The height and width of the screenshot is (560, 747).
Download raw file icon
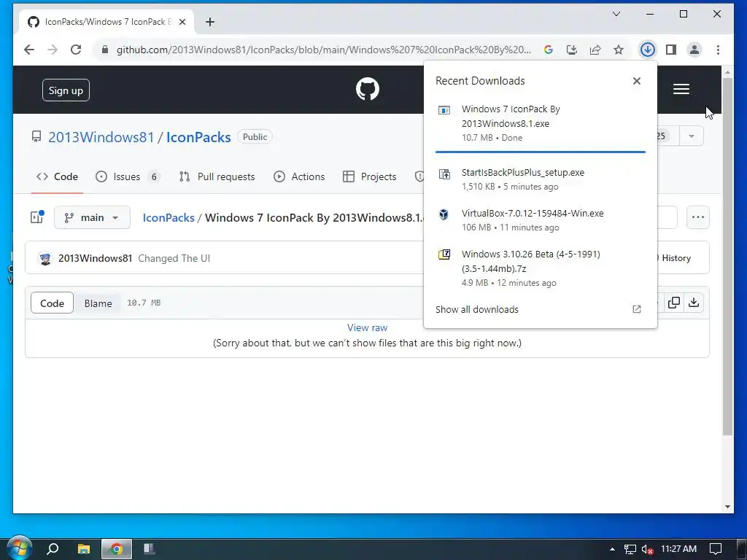tap(694, 303)
